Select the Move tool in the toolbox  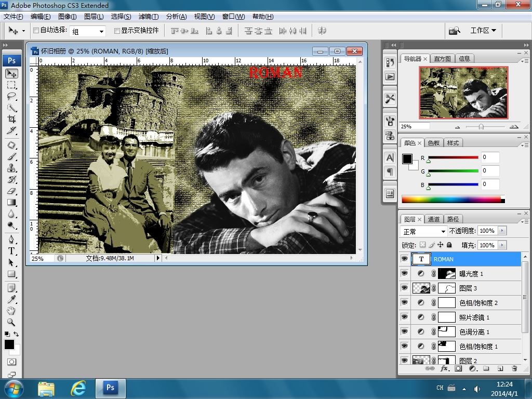pyautogui.click(x=11, y=74)
